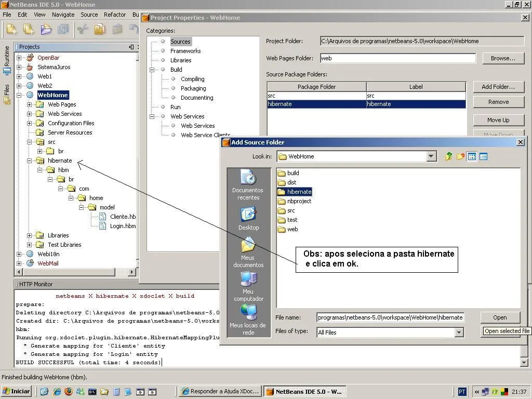The width and height of the screenshot is (532, 399).
Task: Open the View menu
Action: [x=39, y=15]
